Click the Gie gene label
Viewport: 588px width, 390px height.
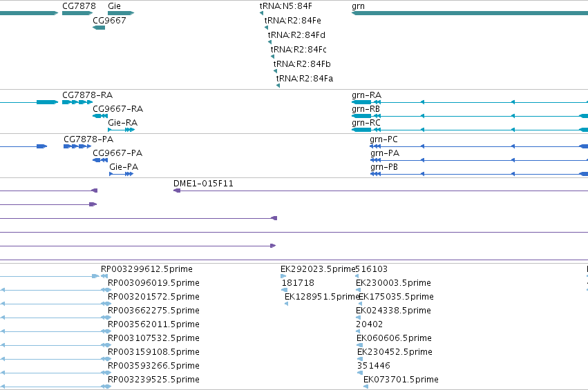click(115, 6)
